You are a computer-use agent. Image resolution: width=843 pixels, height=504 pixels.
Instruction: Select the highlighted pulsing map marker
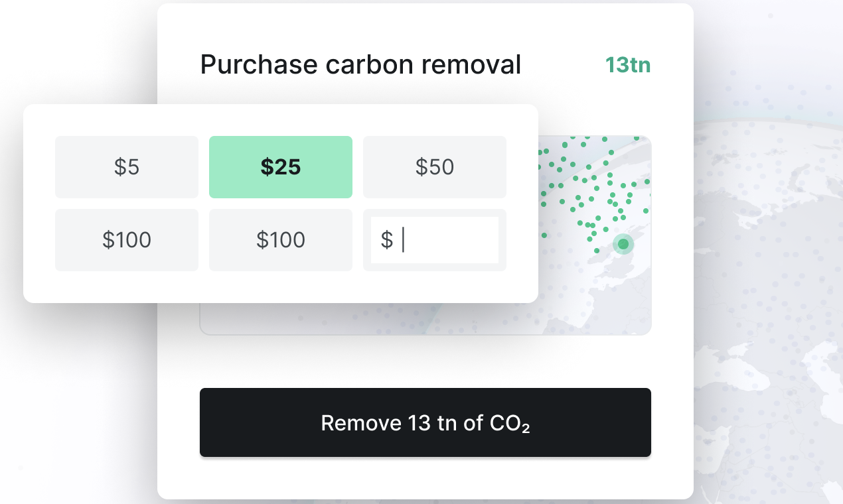(623, 244)
